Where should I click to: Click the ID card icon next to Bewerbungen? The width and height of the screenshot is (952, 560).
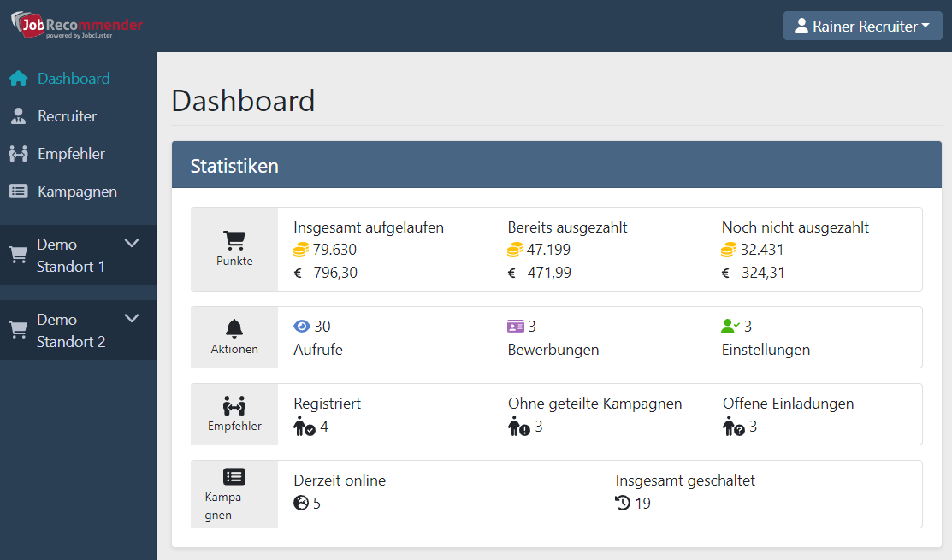click(x=516, y=326)
